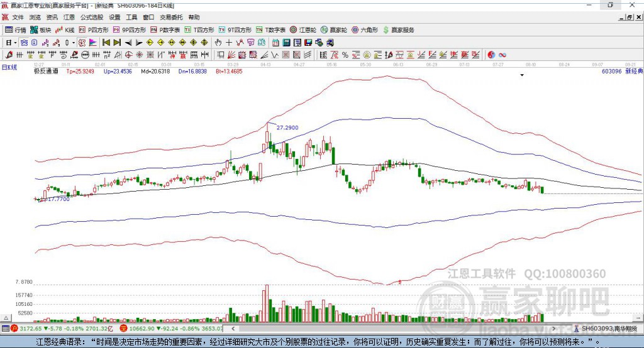The image size is (644, 348).
Task: Open the K线 chart view
Action: [x=65, y=30]
